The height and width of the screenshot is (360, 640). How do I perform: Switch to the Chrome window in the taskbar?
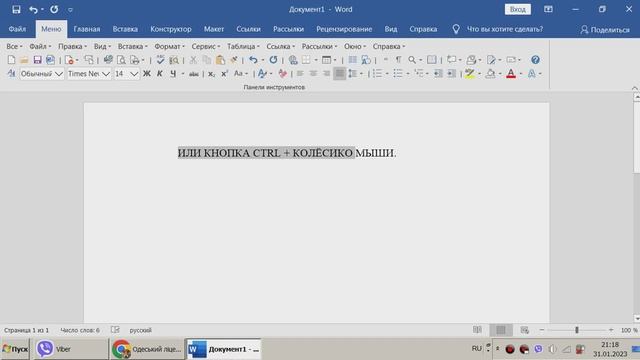(x=147, y=349)
